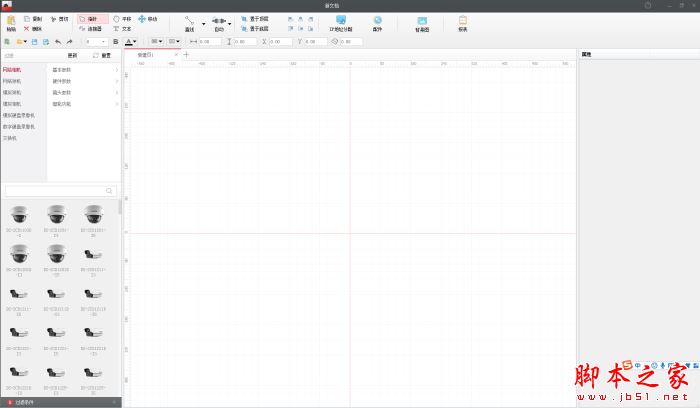The height and width of the screenshot is (408, 700).
Task: Click the Copy icon in toolbar
Action: [x=27, y=19]
